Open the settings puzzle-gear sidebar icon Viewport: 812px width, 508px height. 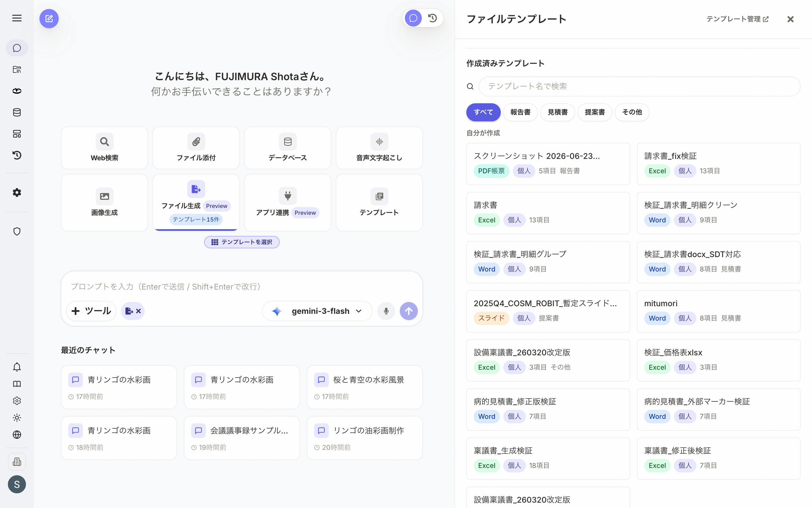(17, 192)
